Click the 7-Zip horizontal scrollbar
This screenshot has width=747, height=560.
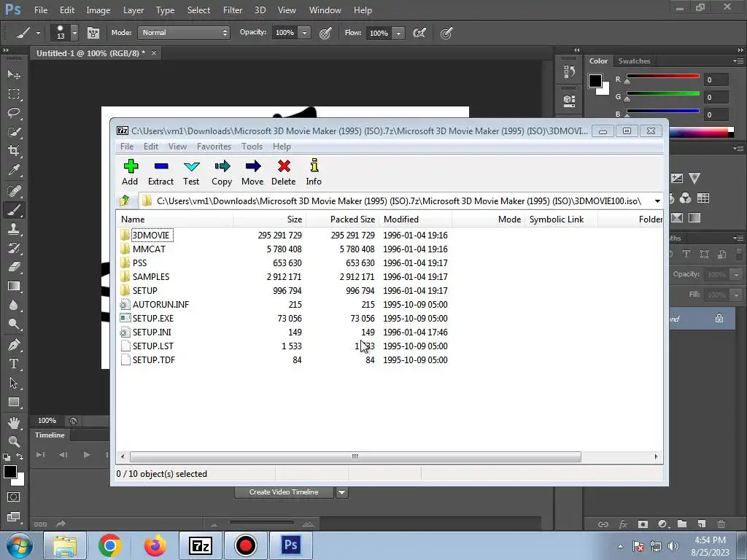coord(355,456)
